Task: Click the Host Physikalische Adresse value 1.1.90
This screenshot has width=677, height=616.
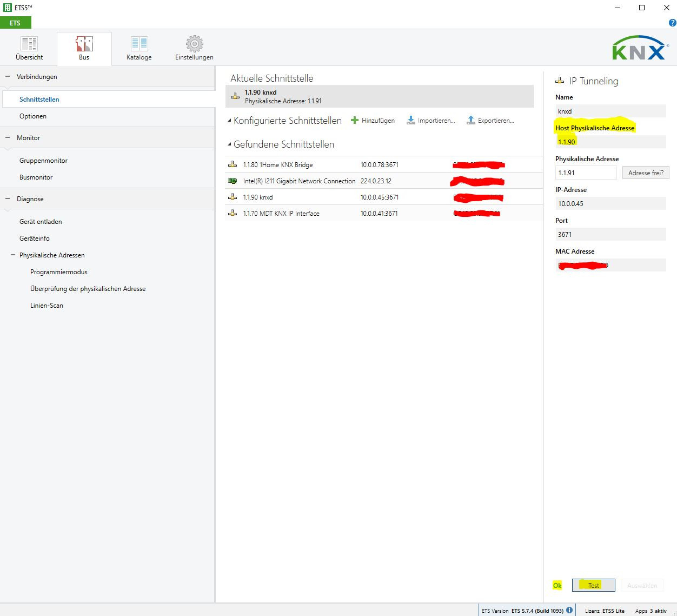Action: pos(610,142)
